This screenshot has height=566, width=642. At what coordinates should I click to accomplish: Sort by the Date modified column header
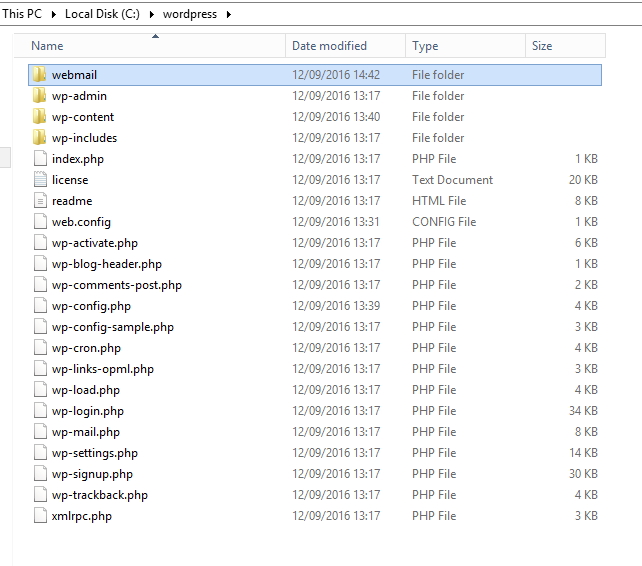(x=345, y=46)
